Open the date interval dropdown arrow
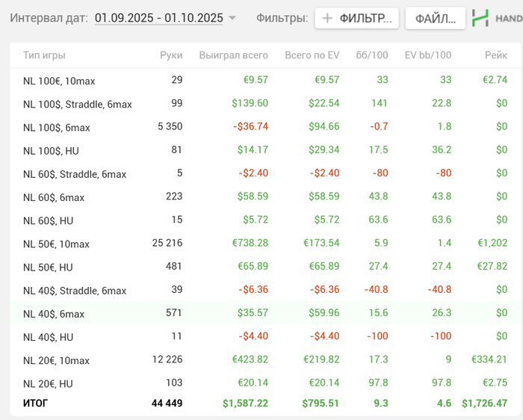 232,18
